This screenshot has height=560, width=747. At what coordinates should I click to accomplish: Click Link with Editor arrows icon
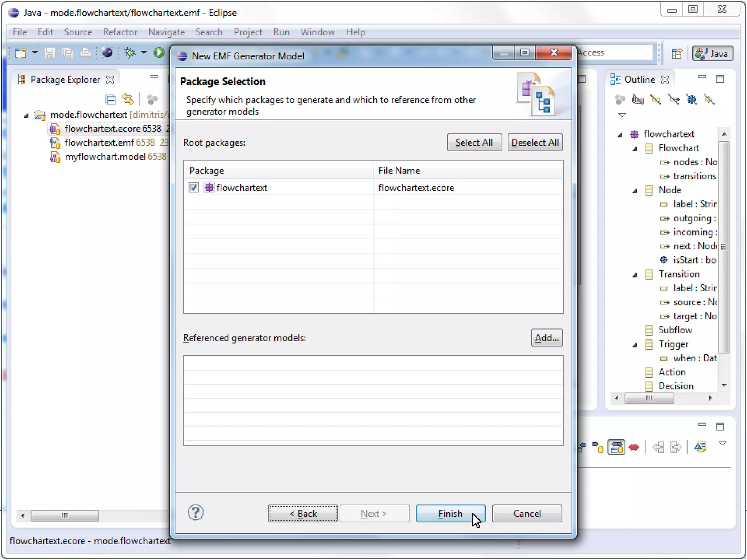pos(128,100)
